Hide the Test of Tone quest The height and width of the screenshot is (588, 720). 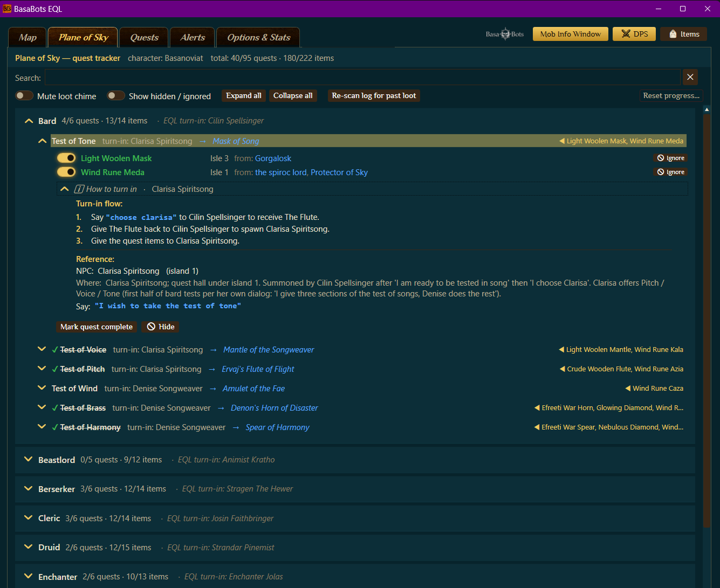coord(161,327)
